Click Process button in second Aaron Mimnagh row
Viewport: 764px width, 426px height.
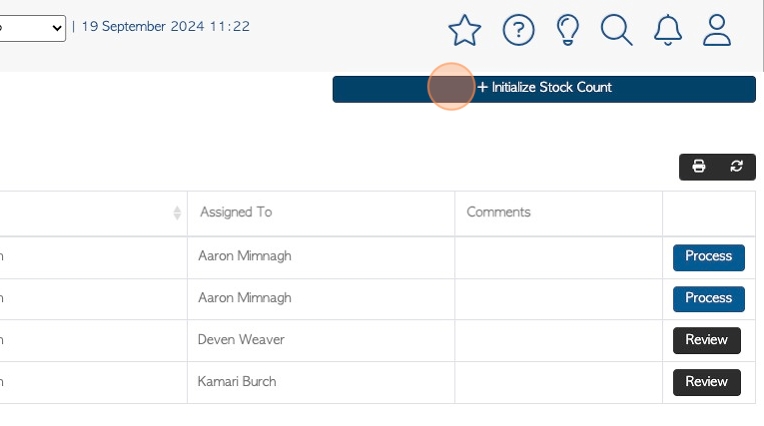708,299
